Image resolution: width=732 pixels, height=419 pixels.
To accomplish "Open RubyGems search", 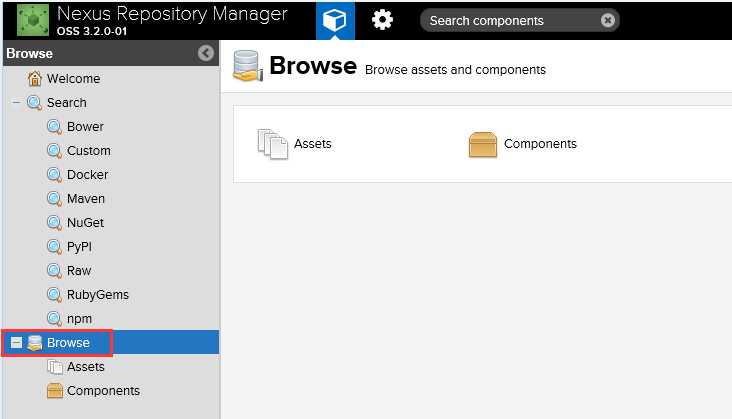I will click(98, 295).
